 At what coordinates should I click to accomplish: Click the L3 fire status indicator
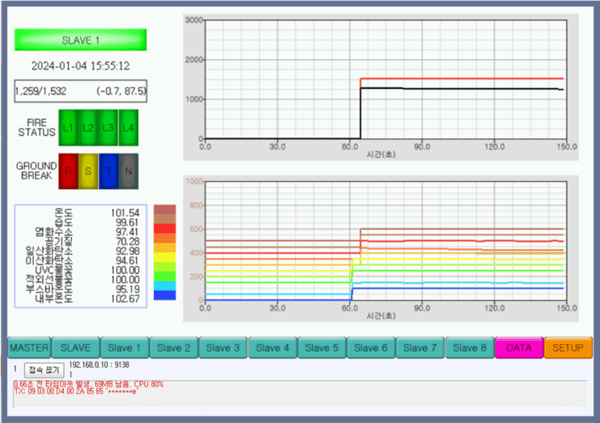tap(108, 128)
